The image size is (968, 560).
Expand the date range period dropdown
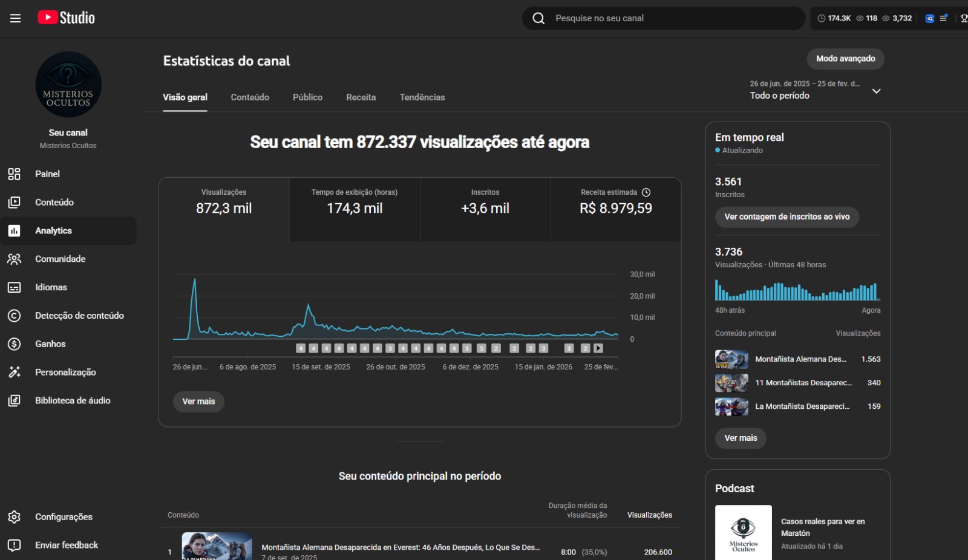click(875, 91)
